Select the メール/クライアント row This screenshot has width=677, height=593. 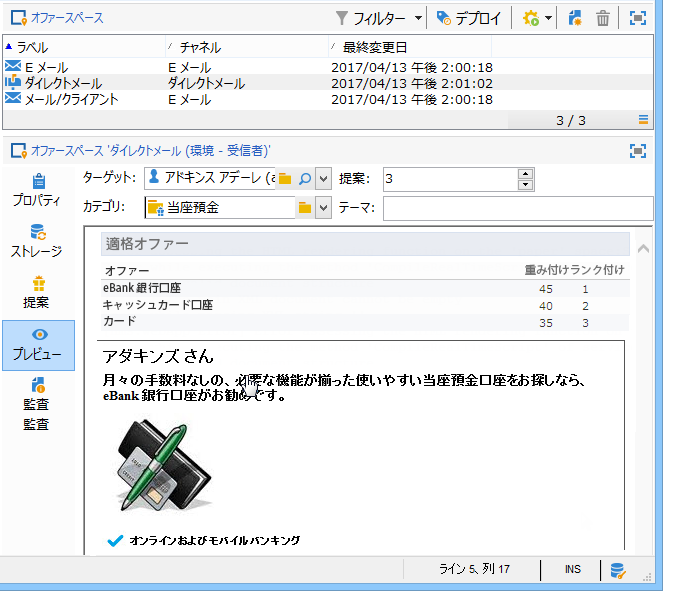pyautogui.click(x=328, y=99)
